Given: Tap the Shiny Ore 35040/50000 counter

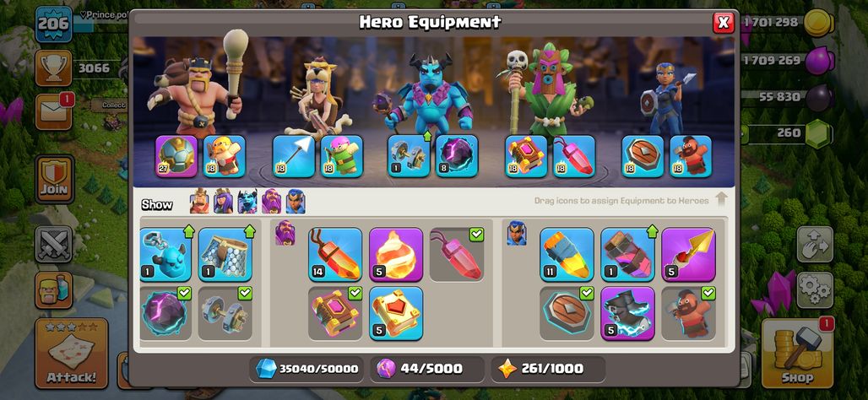Looking at the screenshot, I should 307,369.
